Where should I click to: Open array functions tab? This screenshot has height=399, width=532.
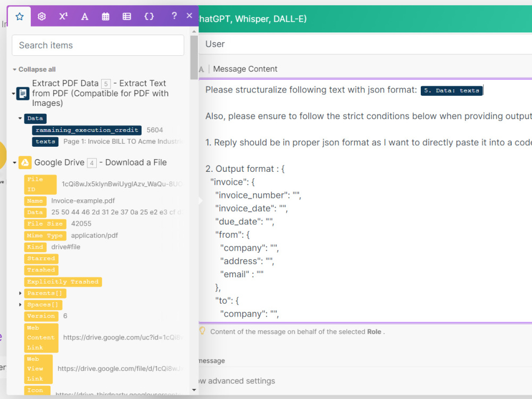pos(127,16)
